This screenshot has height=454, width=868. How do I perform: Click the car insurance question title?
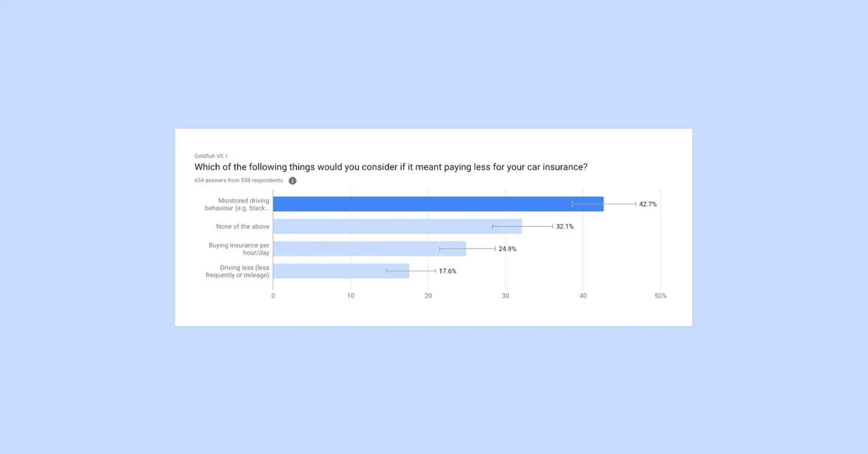(391, 167)
